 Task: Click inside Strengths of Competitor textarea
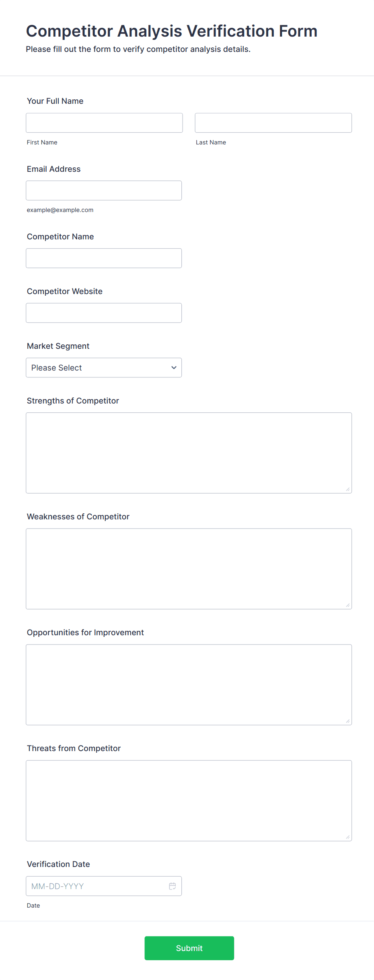pos(189,453)
